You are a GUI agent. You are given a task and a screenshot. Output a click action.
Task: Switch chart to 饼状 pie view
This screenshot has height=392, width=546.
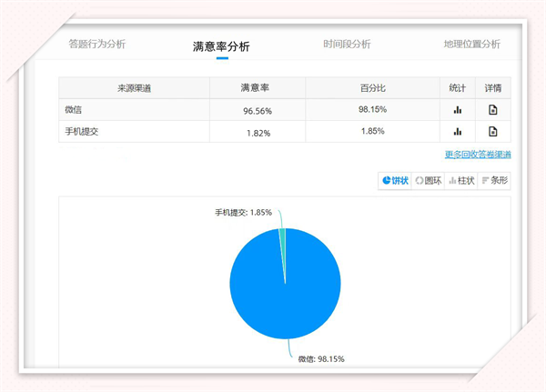point(395,180)
